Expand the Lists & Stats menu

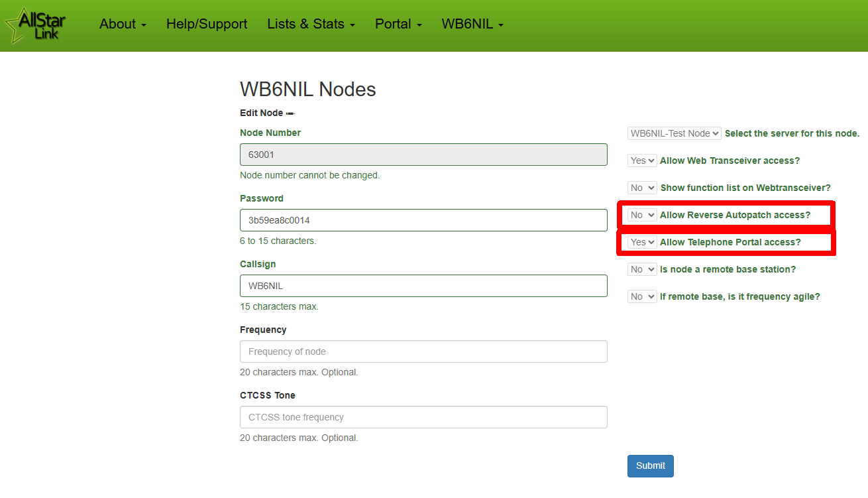(x=311, y=24)
